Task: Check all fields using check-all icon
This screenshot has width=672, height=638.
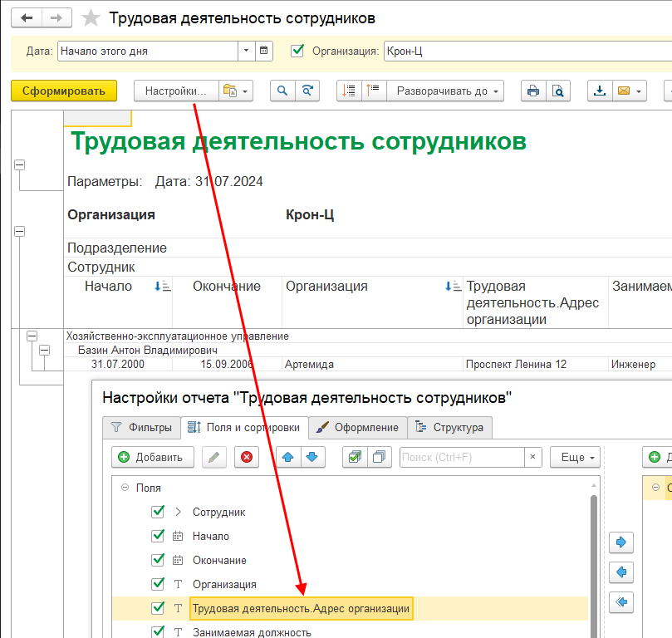Action: pos(356,457)
